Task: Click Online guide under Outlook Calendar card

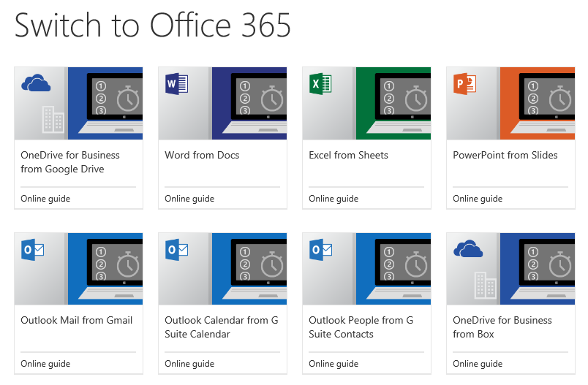Action: click(x=189, y=364)
